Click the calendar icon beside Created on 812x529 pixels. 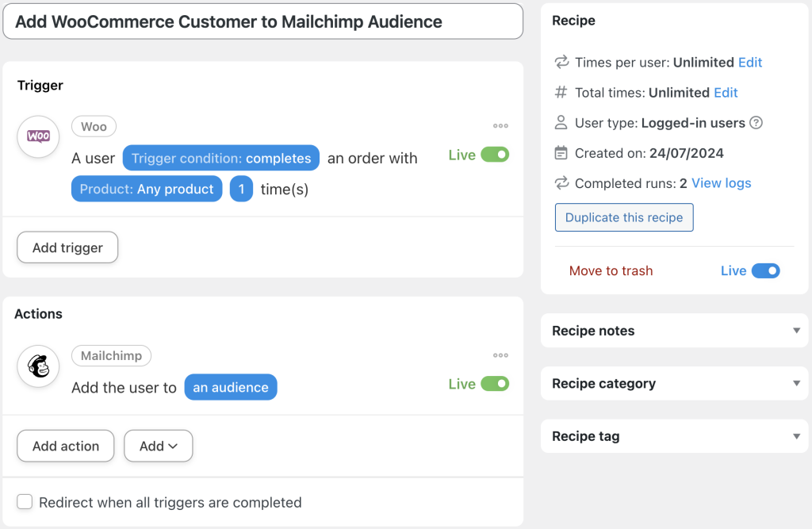click(560, 153)
